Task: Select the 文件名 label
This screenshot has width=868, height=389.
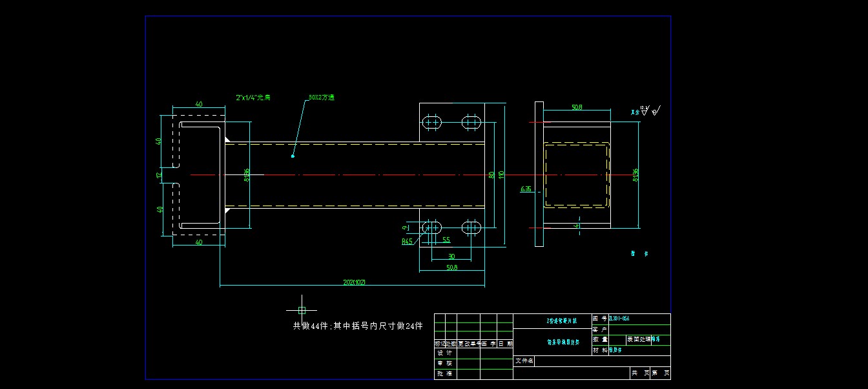Action: pyautogui.click(x=524, y=361)
